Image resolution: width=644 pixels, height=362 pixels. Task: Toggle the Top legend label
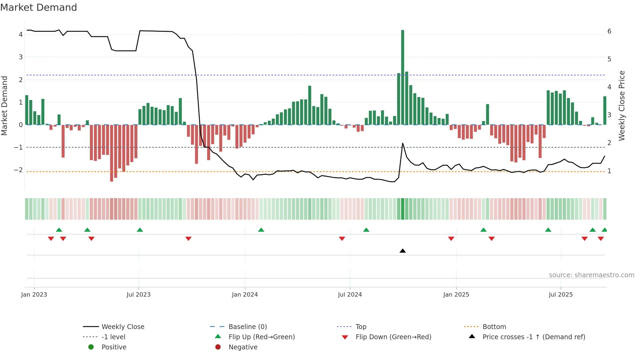click(361, 327)
